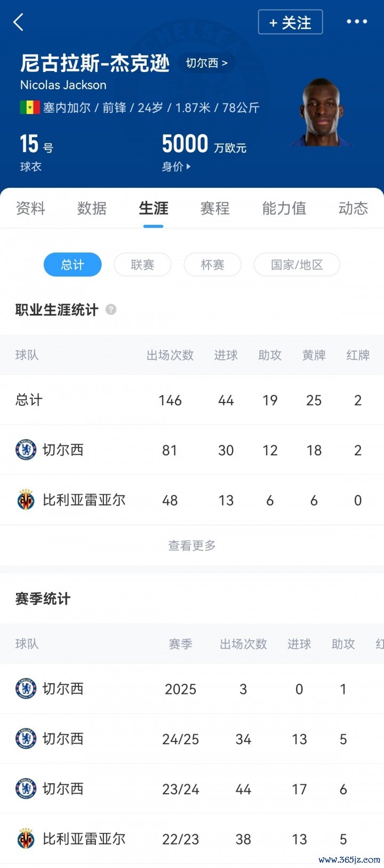Choose the 国家/地区 filter
Screen dimensions: 384x868
pos(297,265)
